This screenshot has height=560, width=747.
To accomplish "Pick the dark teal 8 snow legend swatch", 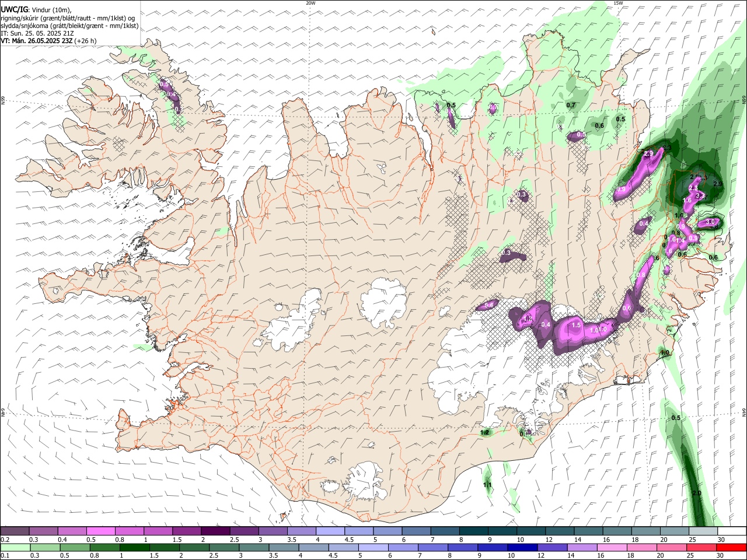I will pyautogui.click(x=473, y=531).
